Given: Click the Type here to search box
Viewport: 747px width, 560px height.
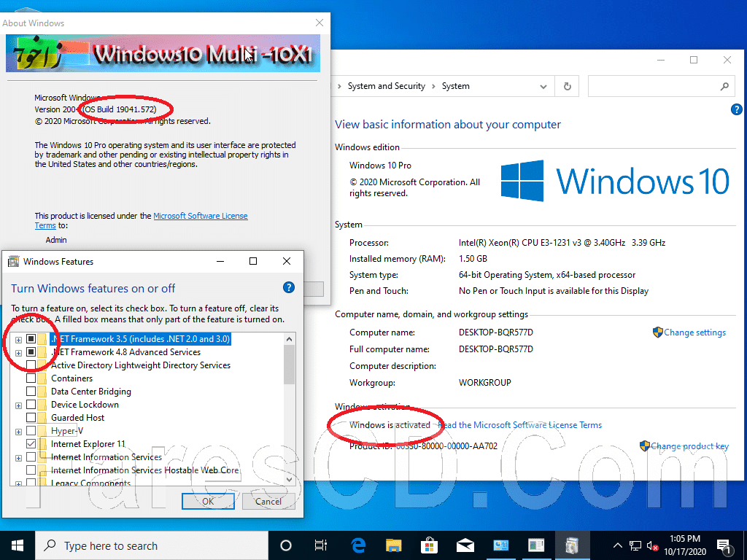Looking at the screenshot, I should 152,545.
